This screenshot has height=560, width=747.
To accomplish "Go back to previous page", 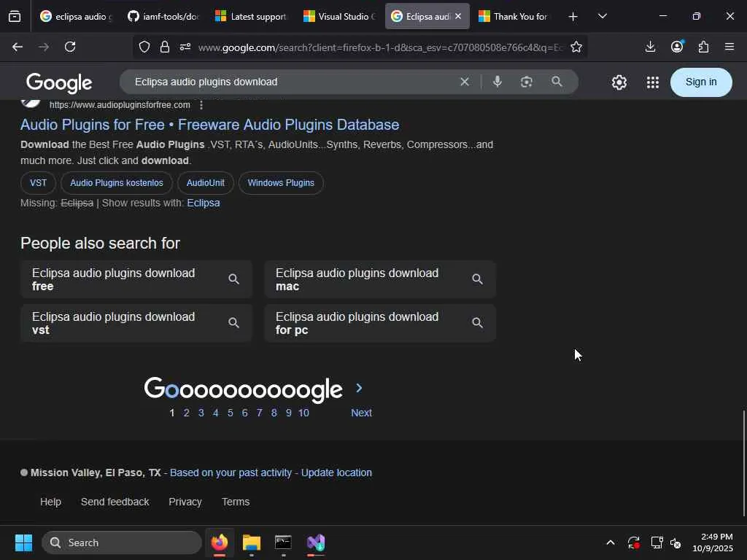I will 18,47.
